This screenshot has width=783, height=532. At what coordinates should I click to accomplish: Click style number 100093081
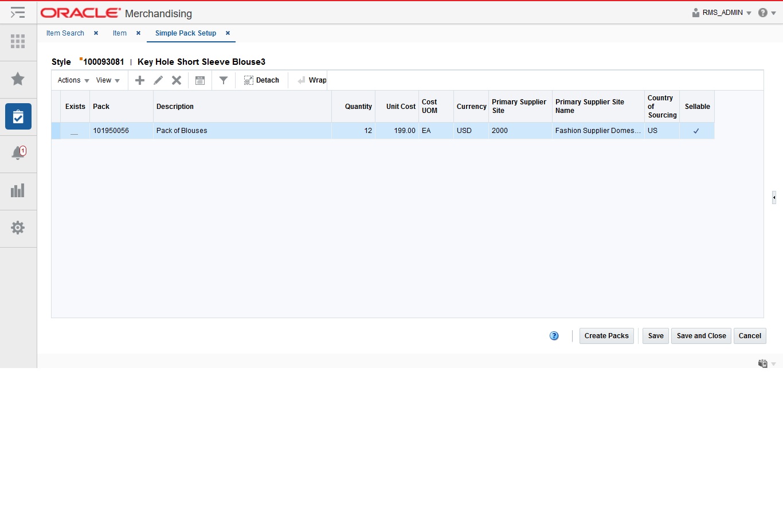(104, 62)
